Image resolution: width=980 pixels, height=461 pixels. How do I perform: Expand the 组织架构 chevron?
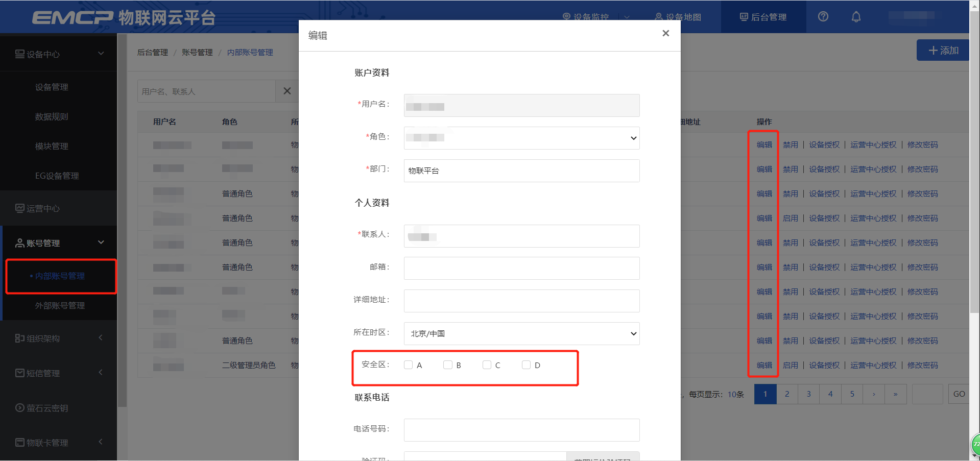pos(101,337)
